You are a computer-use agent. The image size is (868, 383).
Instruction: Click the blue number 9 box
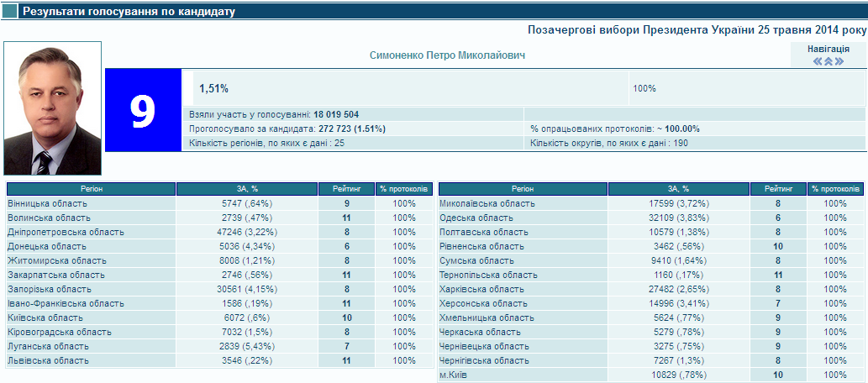pyautogui.click(x=143, y=111)
